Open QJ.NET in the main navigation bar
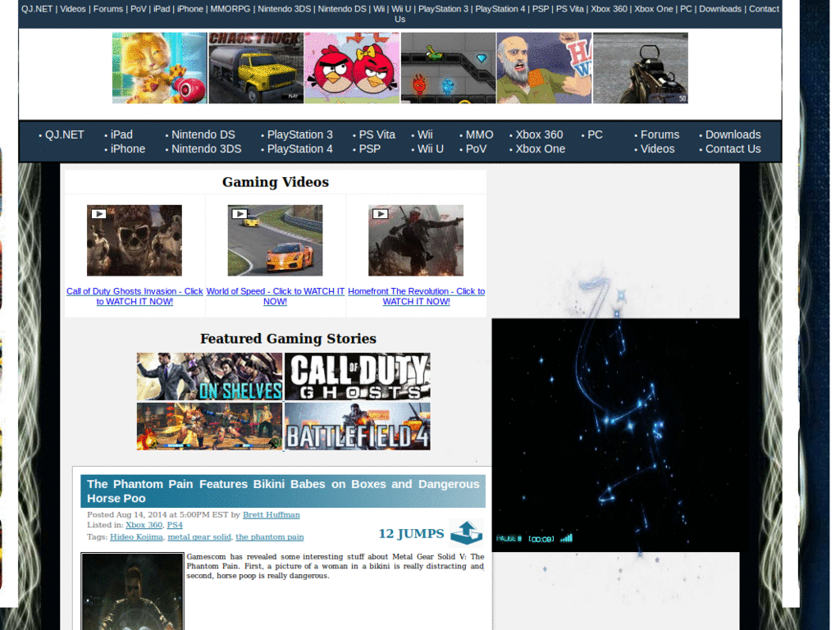Viewport: 840px width, 630px height. [x=64, y=135]
